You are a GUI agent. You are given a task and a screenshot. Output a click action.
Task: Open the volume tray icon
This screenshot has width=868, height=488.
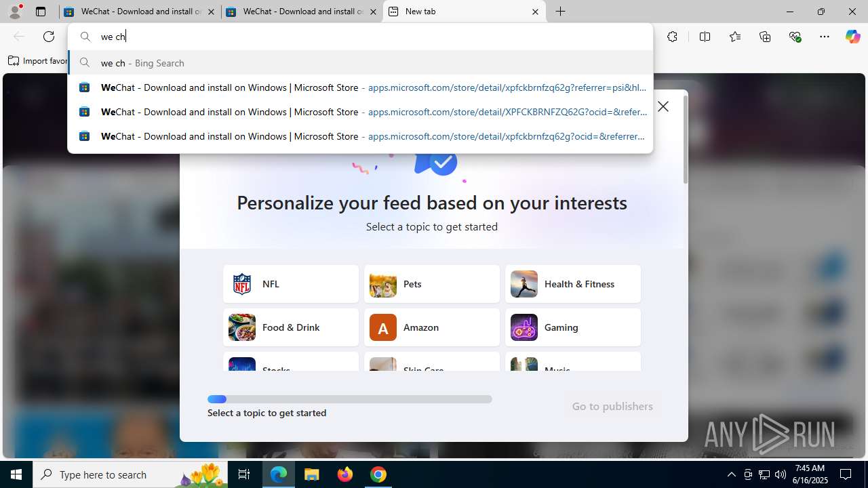pyautogui.click(x=781, y=474)
